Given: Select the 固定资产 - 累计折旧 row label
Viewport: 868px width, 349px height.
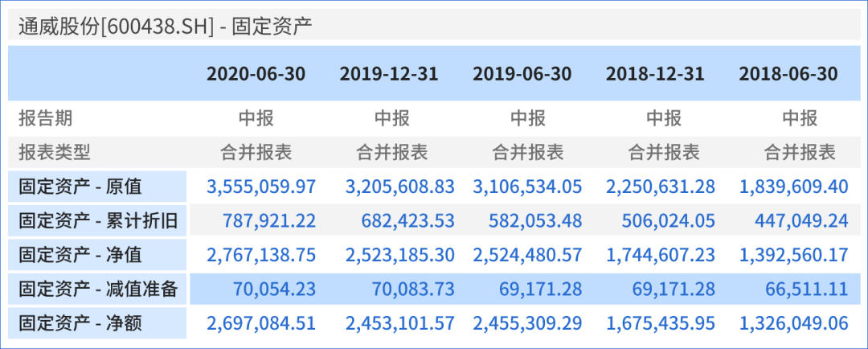Looking at the screenshot, I should (98, 221).
